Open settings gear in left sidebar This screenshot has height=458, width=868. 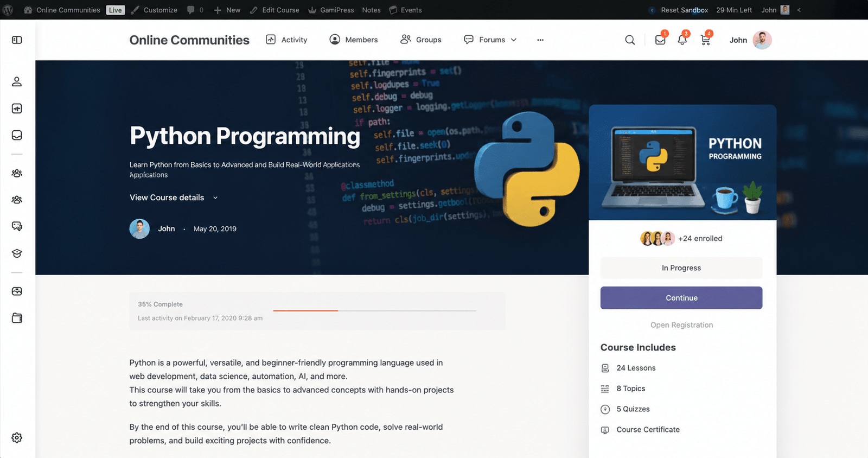pyautogui.click(x=17, y=437)
